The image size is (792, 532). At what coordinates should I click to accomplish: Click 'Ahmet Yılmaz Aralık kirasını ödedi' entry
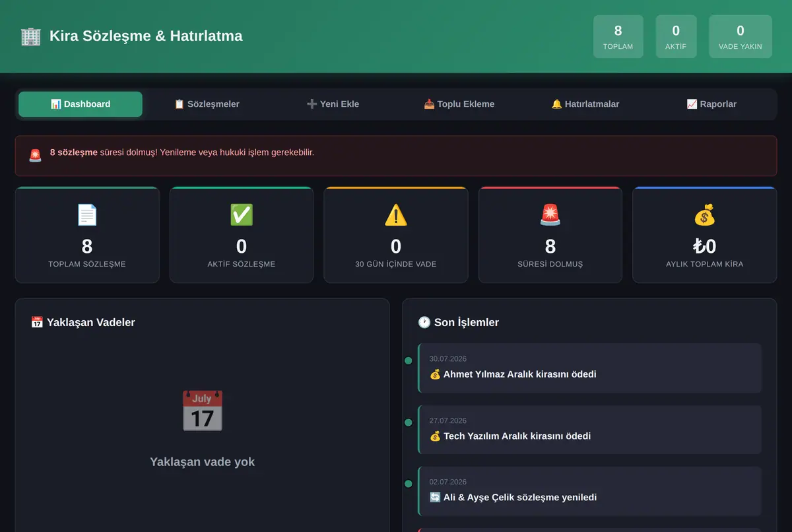tap(589, 368)
